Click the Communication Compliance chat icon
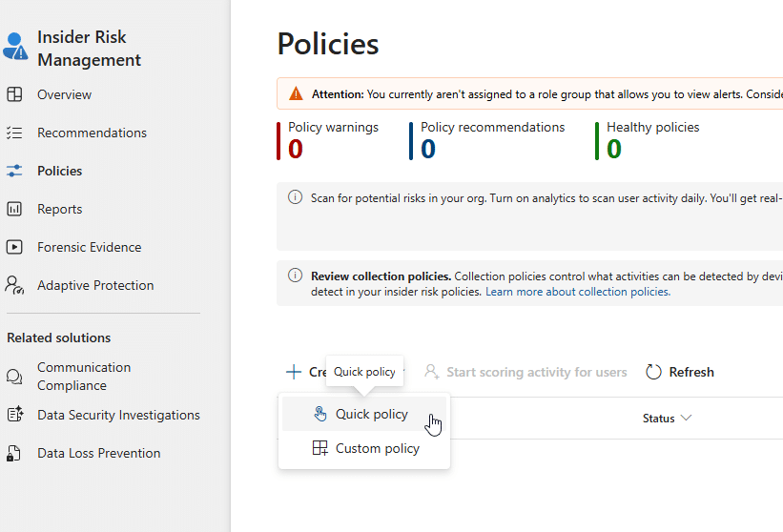Screen dimensions: 783x532 pyautogui.click(x=14, y=377)
